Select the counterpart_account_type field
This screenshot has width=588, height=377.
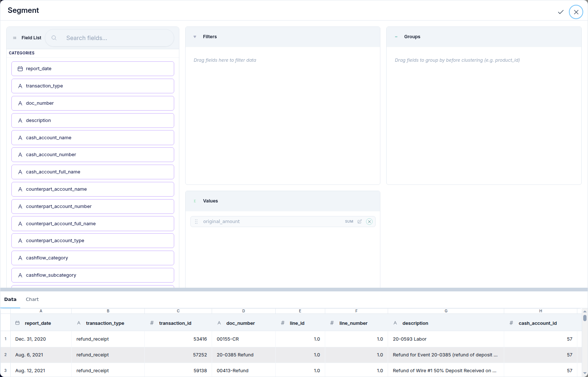click(93, 241)
